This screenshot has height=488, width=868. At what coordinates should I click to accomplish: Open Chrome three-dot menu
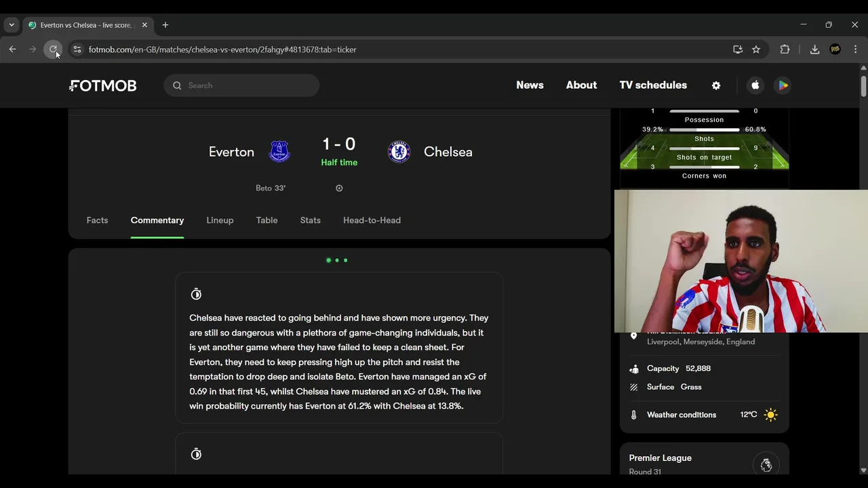pyautogui.click(x=856, y=49)
